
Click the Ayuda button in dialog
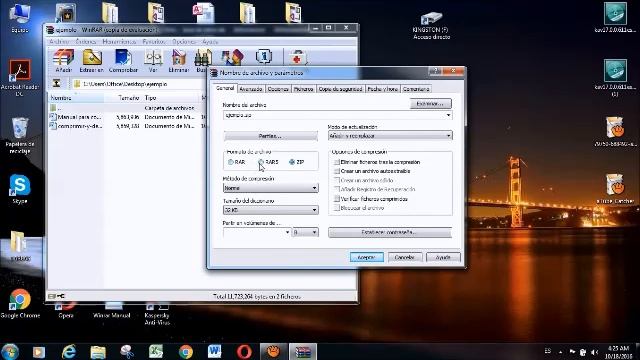tap(443, 257)
